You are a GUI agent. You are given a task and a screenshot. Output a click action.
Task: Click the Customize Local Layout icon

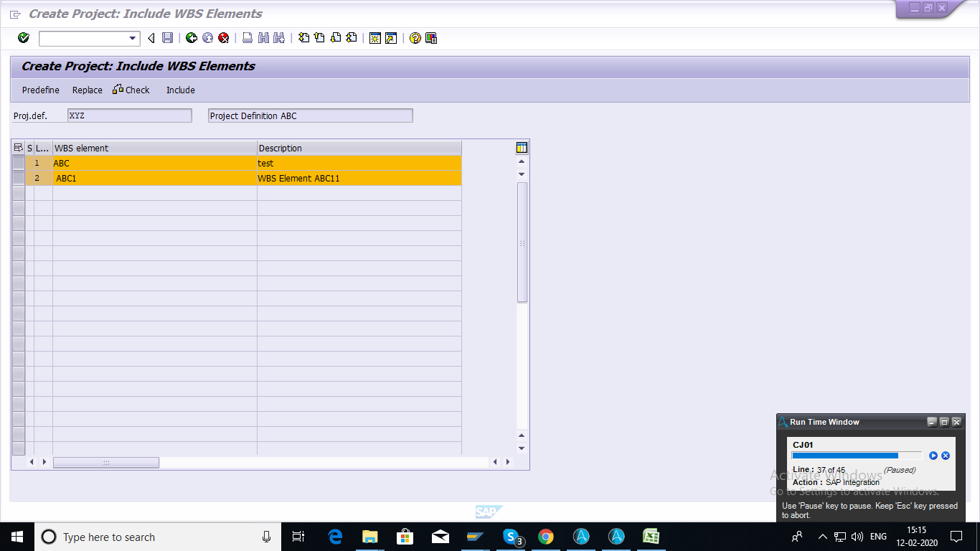click(431, 38)
